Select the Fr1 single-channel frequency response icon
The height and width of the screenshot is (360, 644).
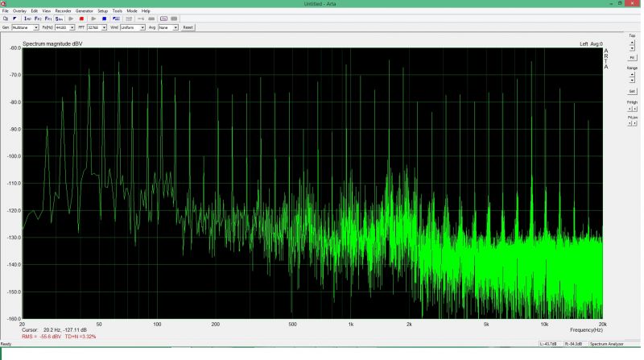(48, 18)
